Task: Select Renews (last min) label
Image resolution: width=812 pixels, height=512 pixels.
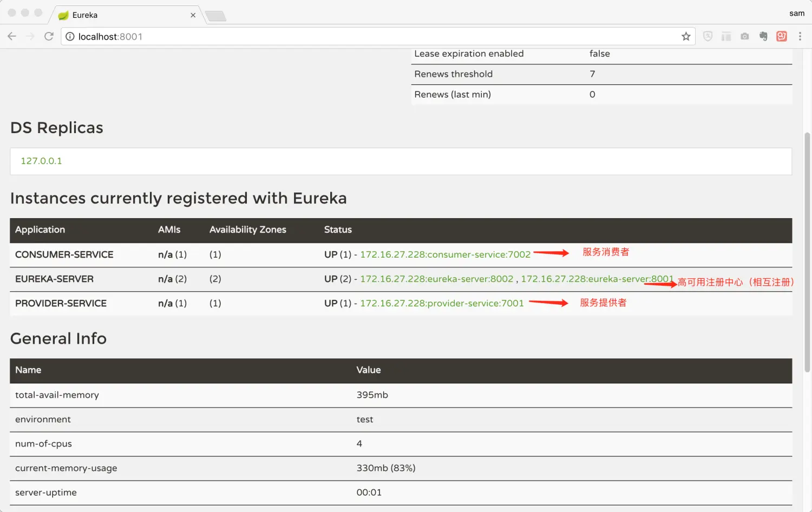Action: pos(453,94)
